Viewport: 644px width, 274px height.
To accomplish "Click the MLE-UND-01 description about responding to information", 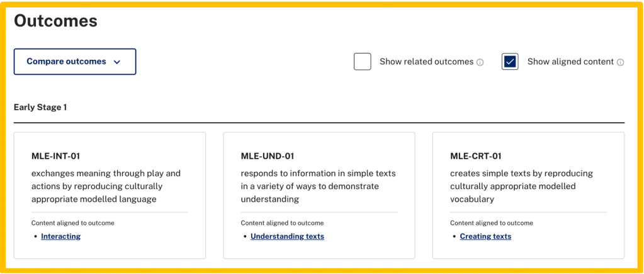I will 318,186.
